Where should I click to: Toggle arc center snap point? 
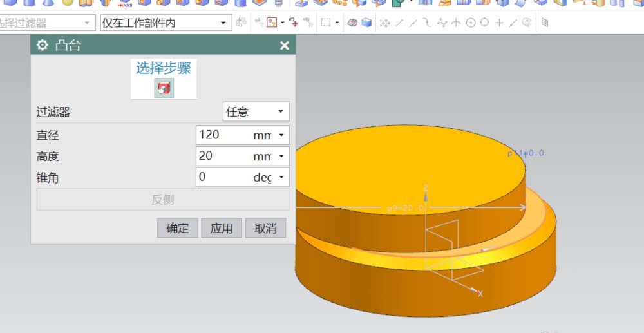pos(471,23)
